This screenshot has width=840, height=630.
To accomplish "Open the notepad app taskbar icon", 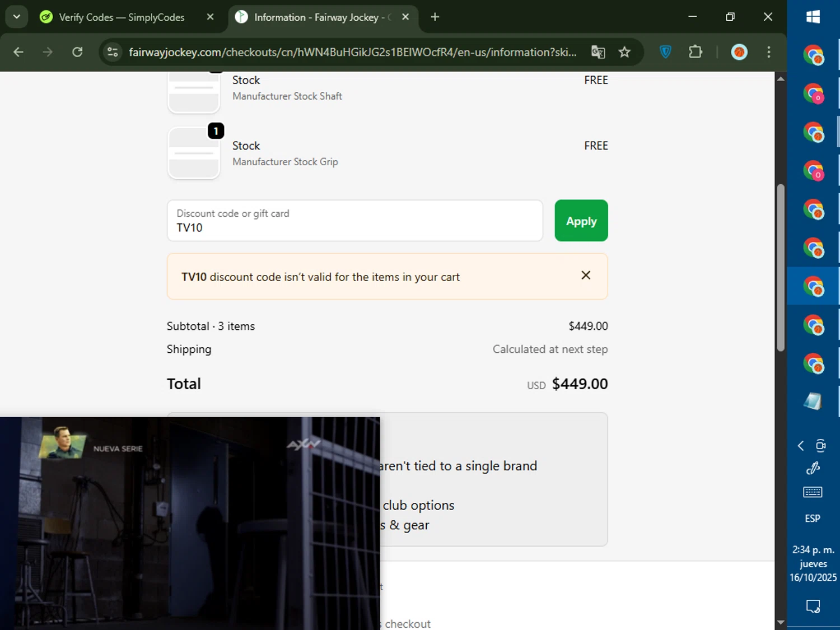I will [x=813, y=402].
